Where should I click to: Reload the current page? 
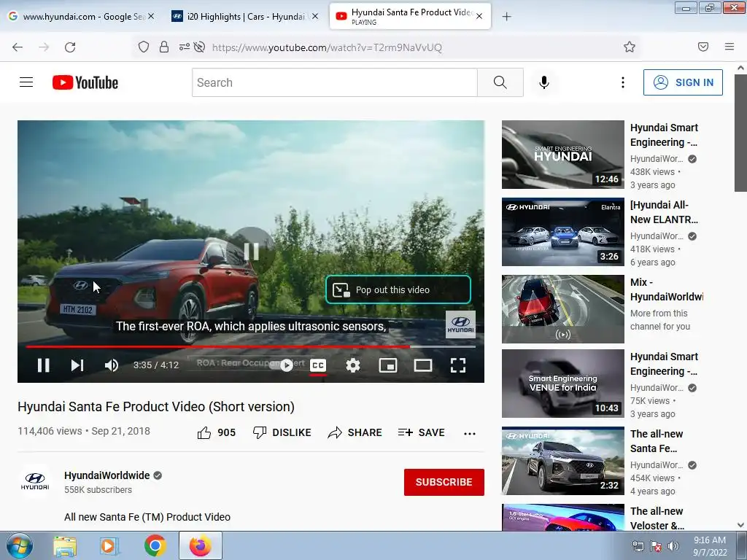(x=70, y=47)
